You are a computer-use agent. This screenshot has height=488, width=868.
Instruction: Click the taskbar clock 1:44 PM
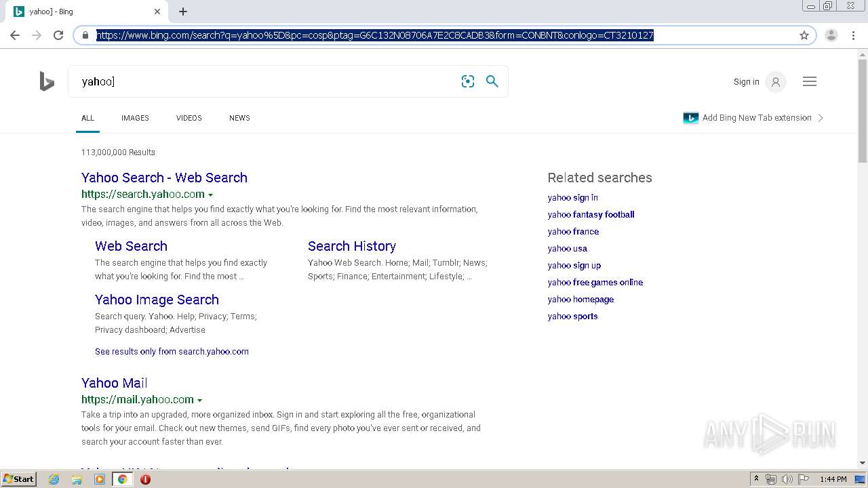point(833,479)
